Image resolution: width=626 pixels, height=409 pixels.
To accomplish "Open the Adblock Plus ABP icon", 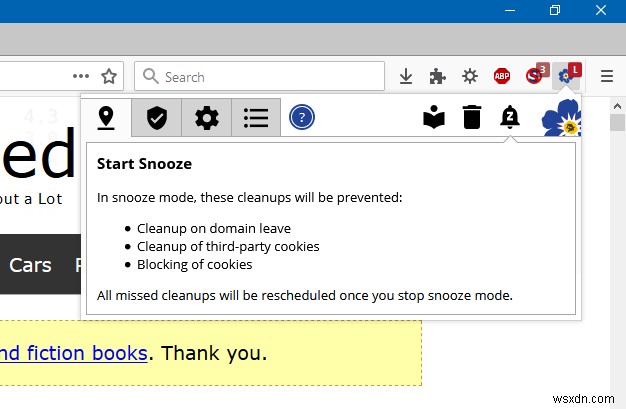I will point(502,76).
